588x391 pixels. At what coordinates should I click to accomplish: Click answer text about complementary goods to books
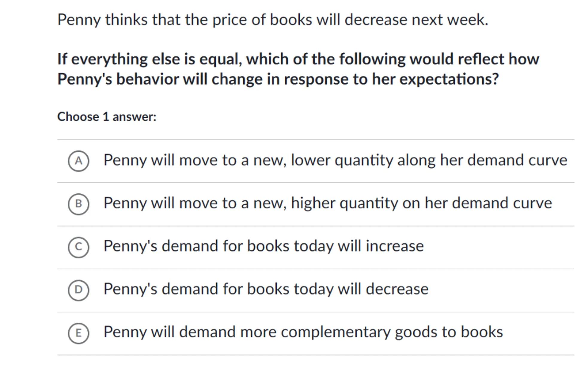[303, 332]
